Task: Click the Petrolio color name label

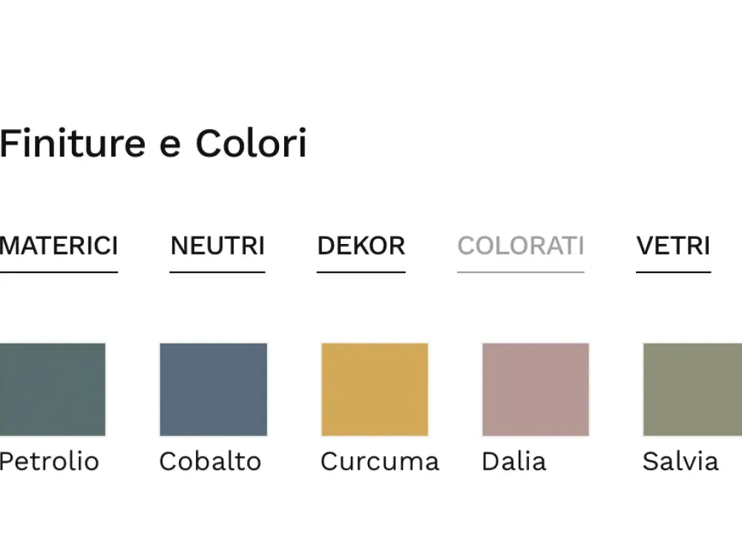Action: [49, 461]
